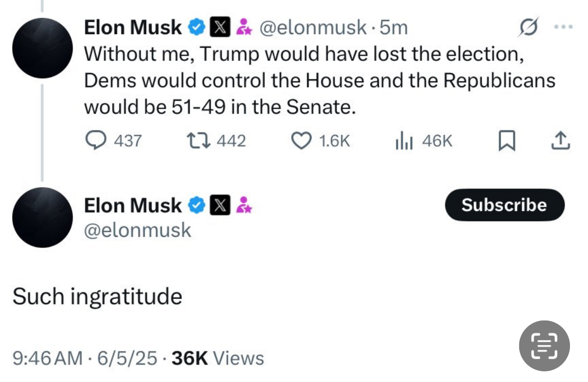Click the X affiliation badge on the top tweet
Viewport: 588px width, 382px height.
[x=217, y=28]
